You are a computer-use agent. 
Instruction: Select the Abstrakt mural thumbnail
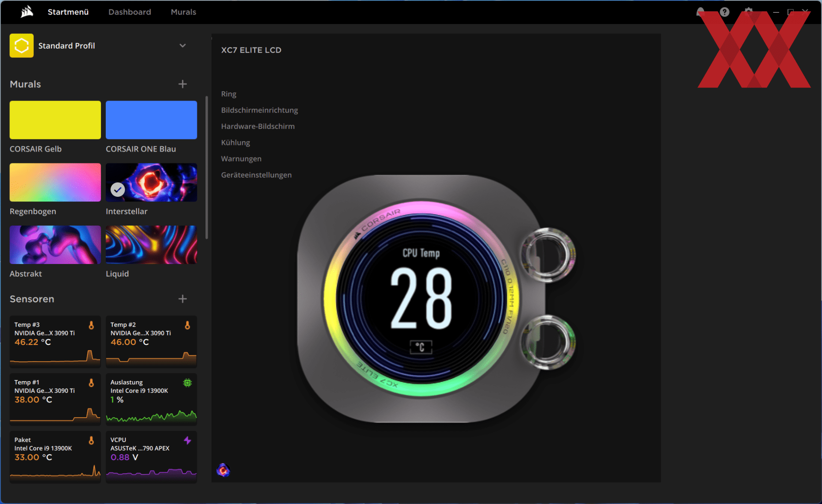pos(55,245)
